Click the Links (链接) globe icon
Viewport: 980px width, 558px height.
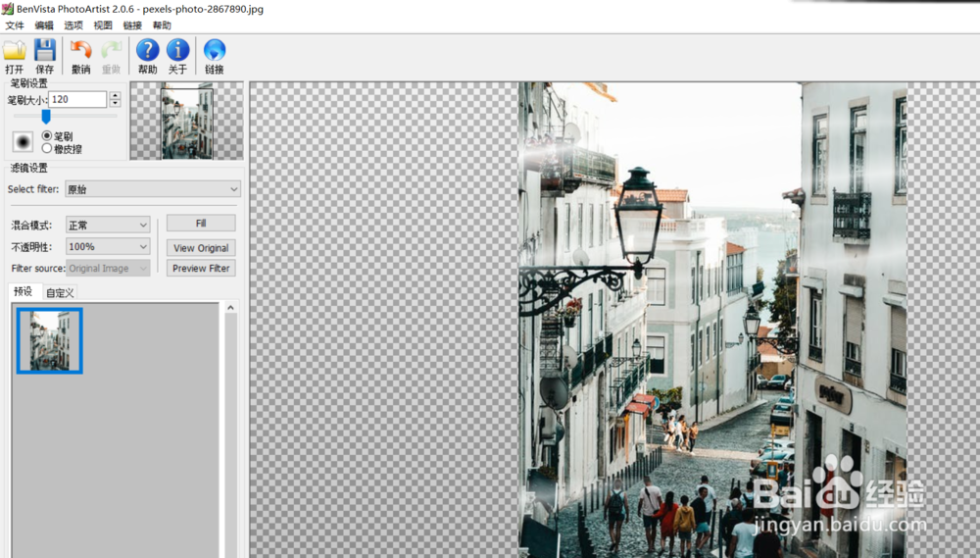215,50
